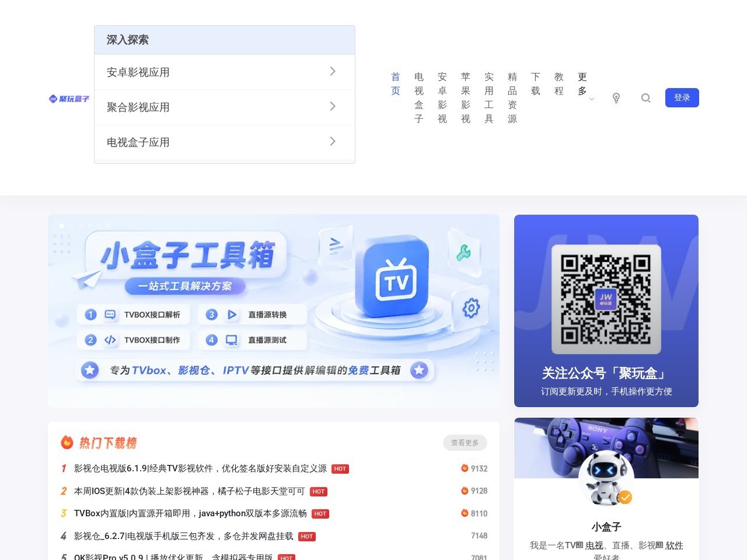
Task: Click the 深入探索 panel heading
Action: pos(128,40)
